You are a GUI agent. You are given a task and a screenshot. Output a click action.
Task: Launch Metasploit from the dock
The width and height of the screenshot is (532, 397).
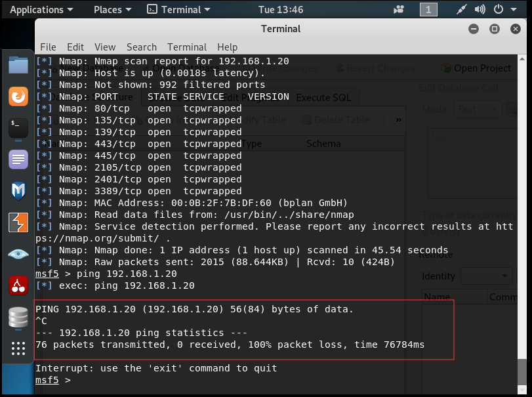[x=18, y=191]
